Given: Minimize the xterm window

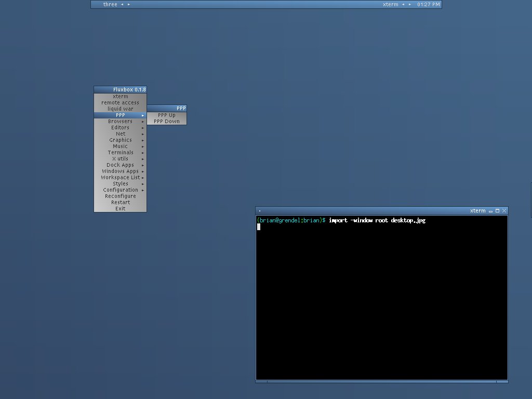Looking at the screenshot, I should click(x=490, y=211).
